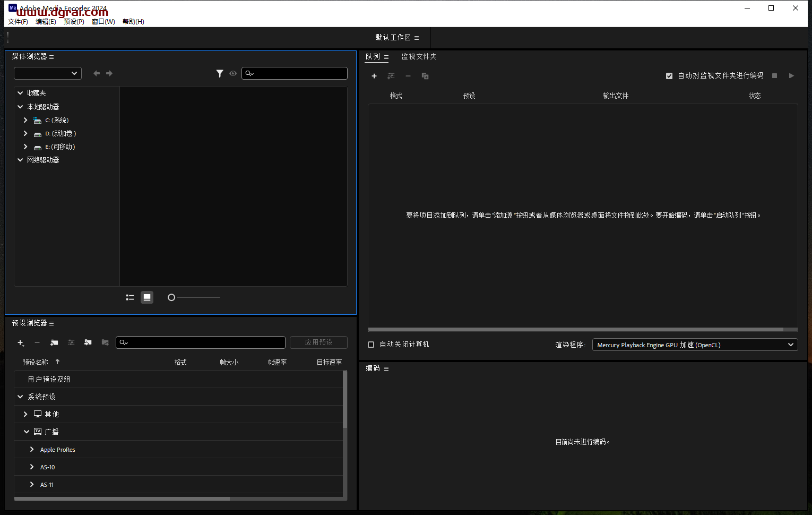Click the queue horizontal scrollbar
The width and height of the screenshot is (812, 515).
click(576, 330)
